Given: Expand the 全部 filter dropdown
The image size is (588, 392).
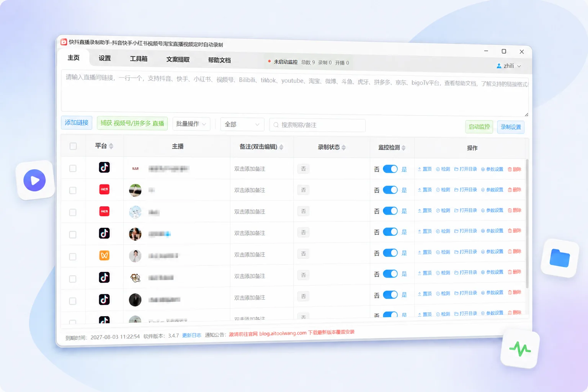Looking at the screenshot, I should pos(242,124).
